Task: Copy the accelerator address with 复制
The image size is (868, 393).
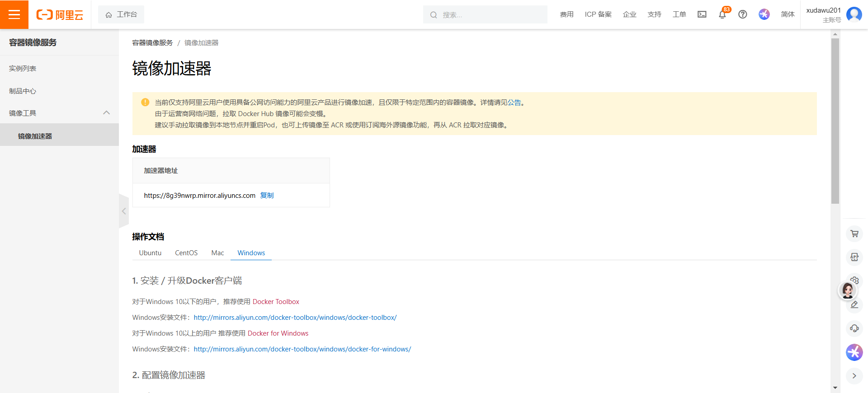Action: (267, 195)
